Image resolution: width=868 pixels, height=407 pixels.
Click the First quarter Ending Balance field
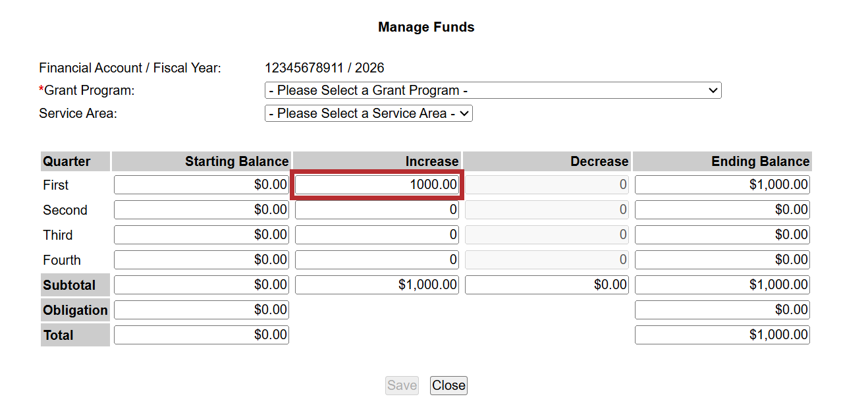coord(722,185)
